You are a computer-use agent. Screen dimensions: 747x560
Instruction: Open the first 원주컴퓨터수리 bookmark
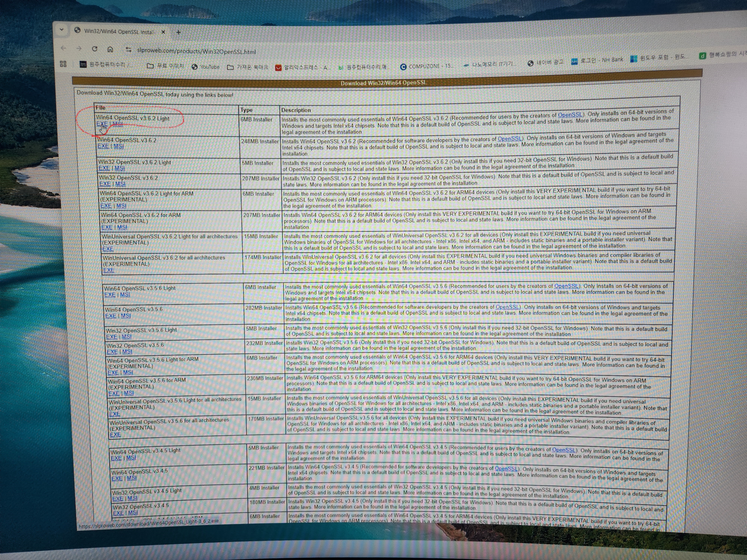106,64
